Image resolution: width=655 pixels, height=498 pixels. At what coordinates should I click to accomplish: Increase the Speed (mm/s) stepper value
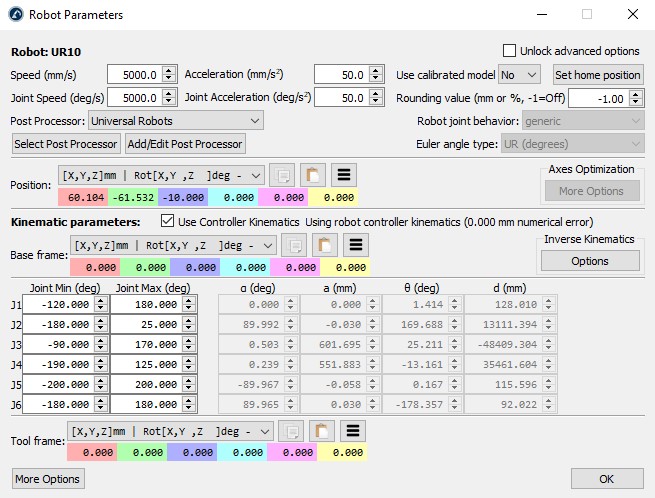pyautogui.click(x=168, y=71)
